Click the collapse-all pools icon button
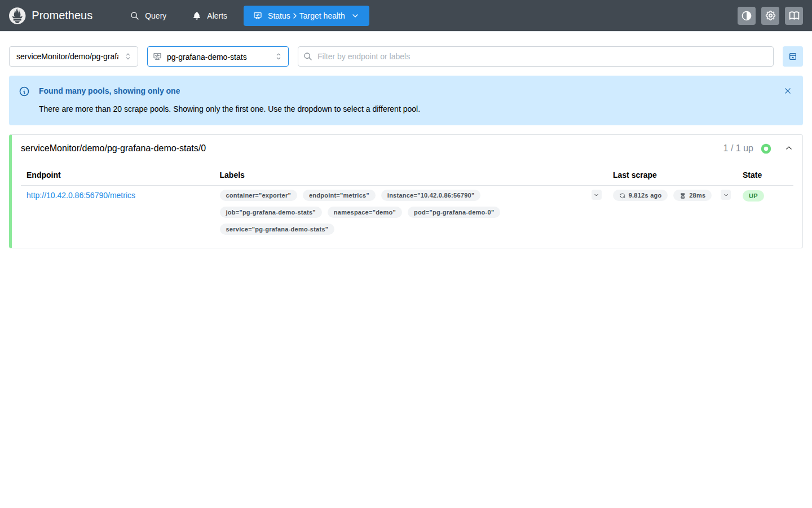 point(793,56)
